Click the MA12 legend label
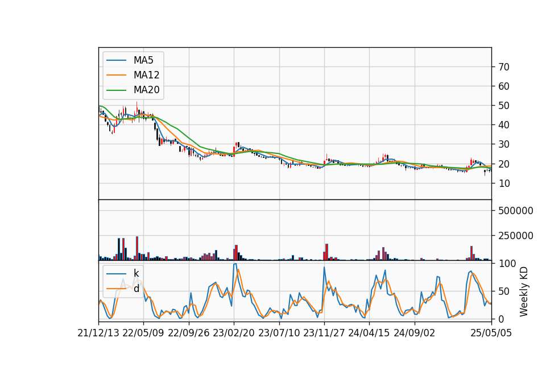Image resolution: width=546 pixels, height=392 pixels. pyautogui.click(x=146, y=75)
